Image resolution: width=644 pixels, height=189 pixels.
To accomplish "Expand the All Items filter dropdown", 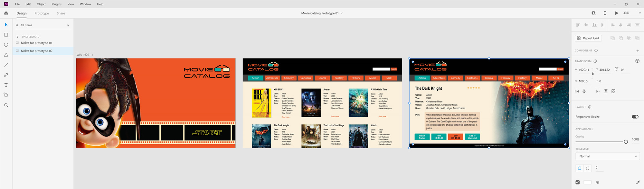I will [x=68, y=25].
